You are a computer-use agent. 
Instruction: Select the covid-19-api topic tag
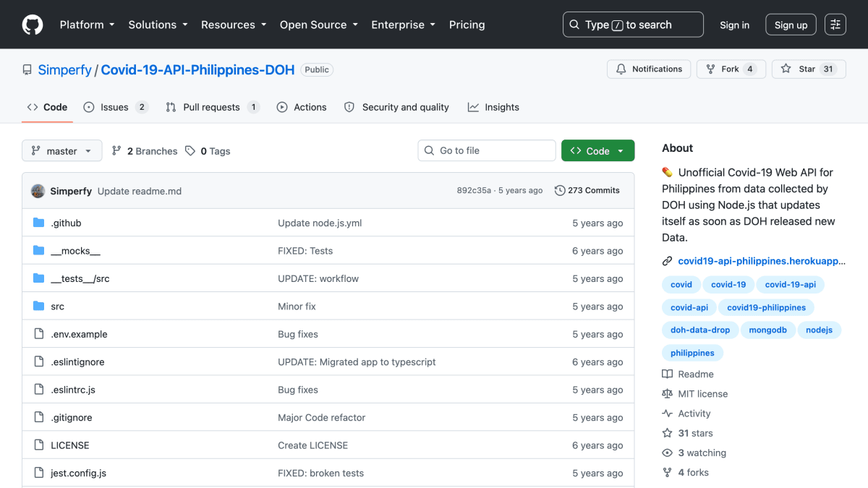click(x=791, y=285)
